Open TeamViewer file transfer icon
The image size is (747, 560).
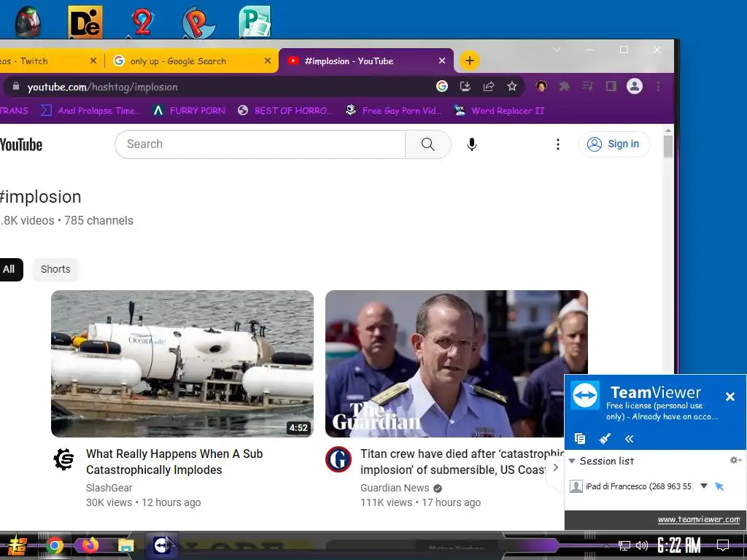(x=580, y=438)
